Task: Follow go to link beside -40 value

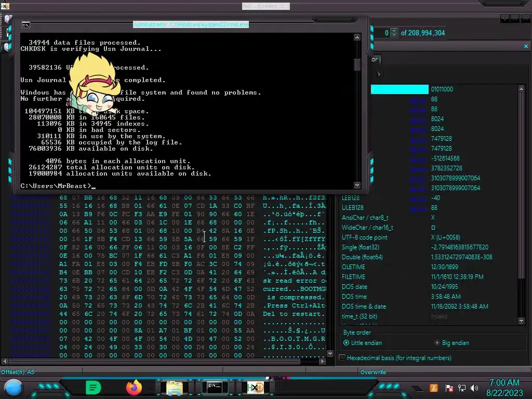Action: click(418, 198)
